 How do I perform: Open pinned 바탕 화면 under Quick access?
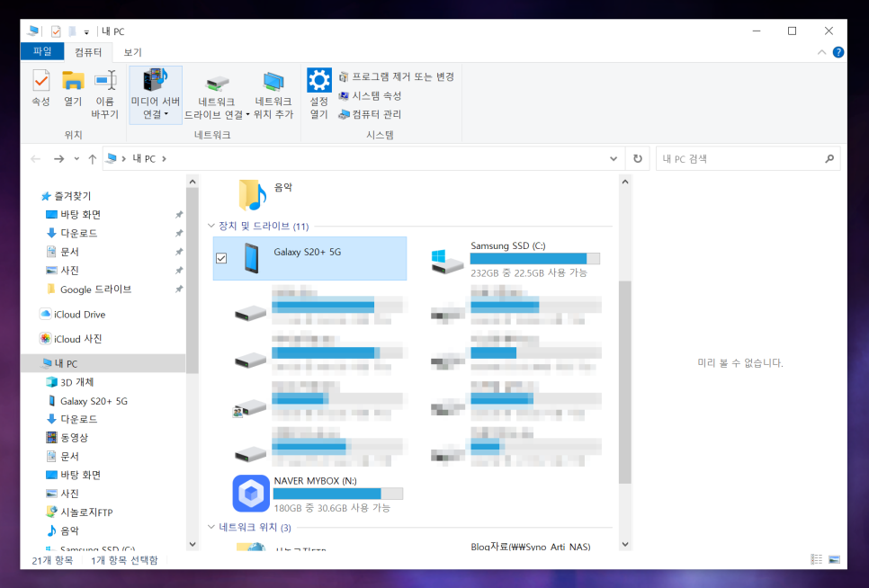tap(73, 214)
